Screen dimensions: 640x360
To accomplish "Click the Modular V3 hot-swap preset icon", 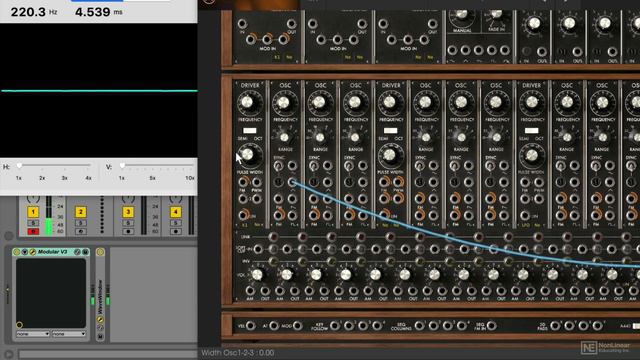I will [x=77, y=252].
